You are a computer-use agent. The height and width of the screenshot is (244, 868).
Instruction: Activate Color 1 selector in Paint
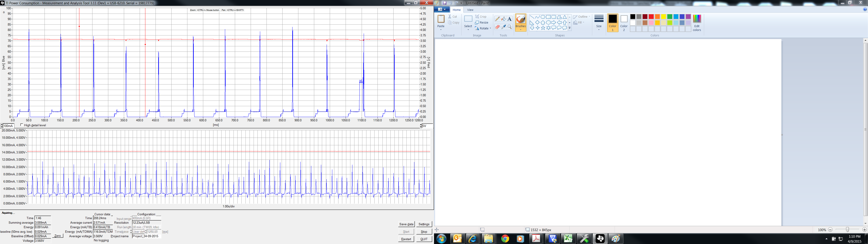tap(613, 23)
